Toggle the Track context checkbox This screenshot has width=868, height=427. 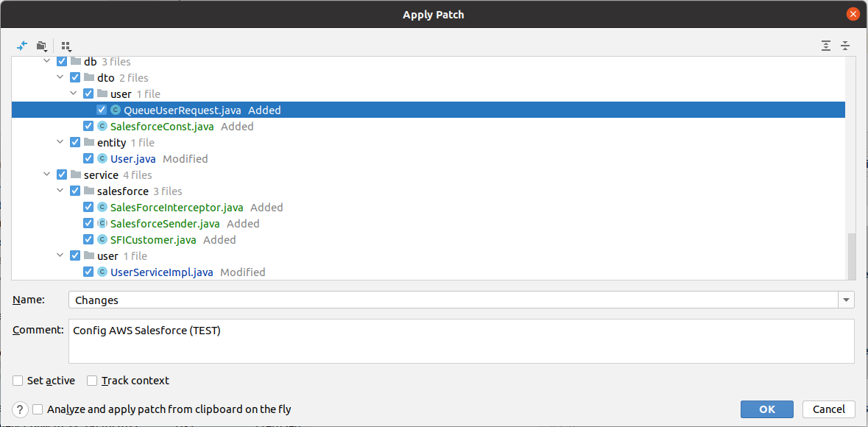pyautogui.click(x=92, y=381)
